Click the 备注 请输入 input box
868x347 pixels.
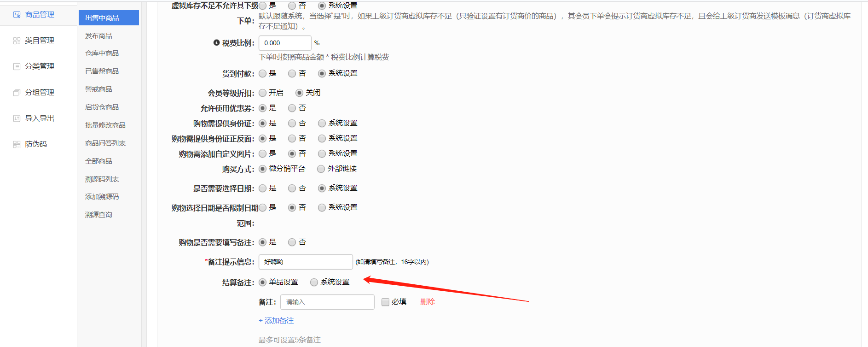(327, 302)
